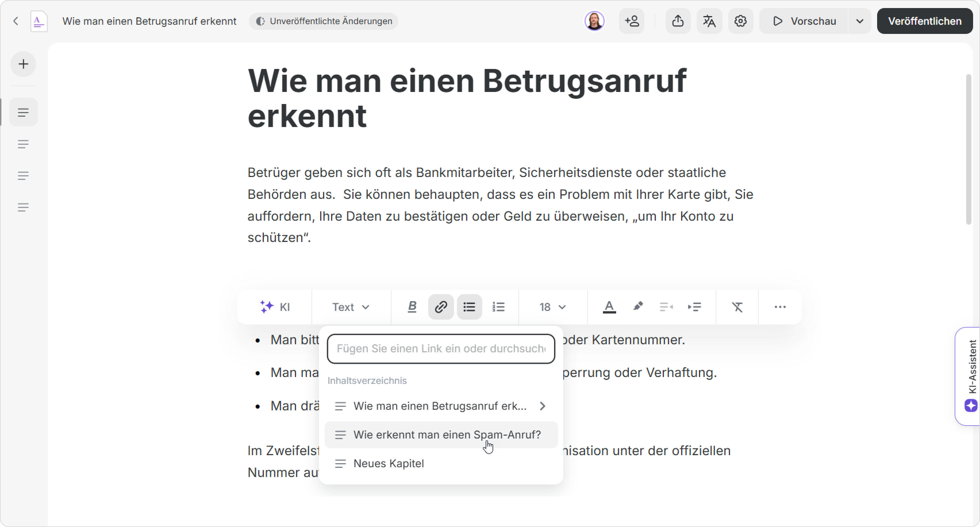Open the text color picker

(x=609, y=307)
